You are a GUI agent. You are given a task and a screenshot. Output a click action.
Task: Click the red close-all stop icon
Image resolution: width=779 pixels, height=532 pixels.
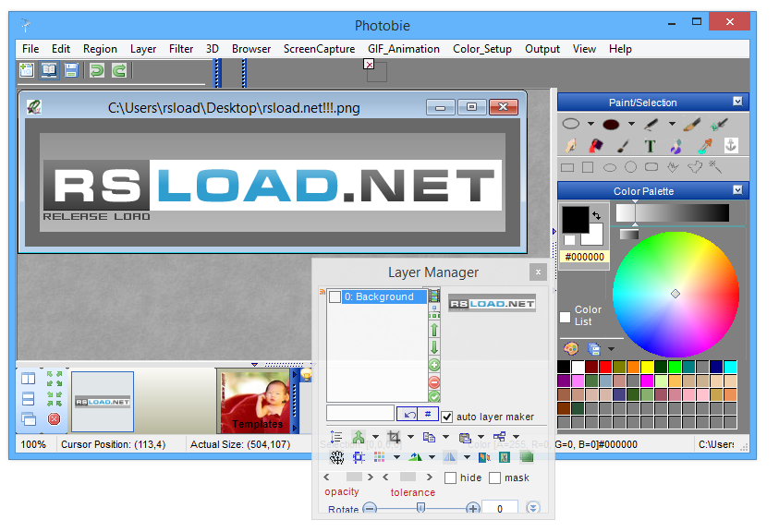pos(54,418)
